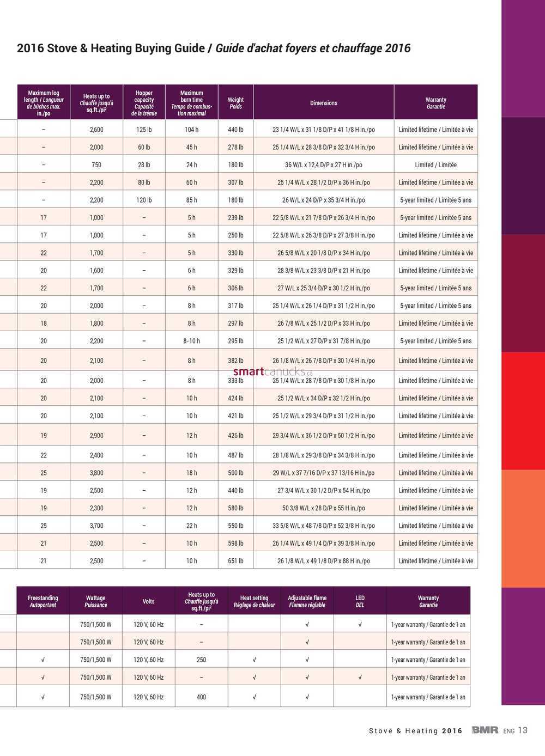
Task: Click the '1,800' sq.ft. cell
Action: point(96,323)
